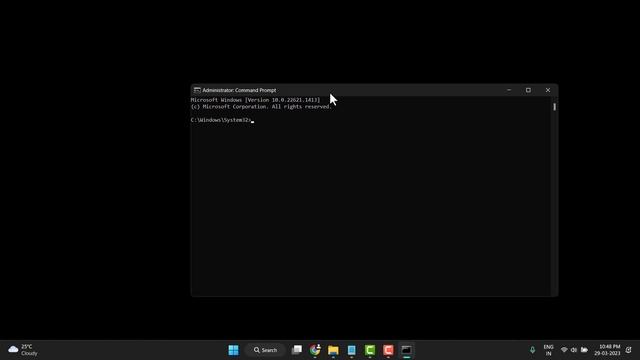Screen dimensions: 640x360
Task: Open the notification center icon
Action: click(x=629, y=350)
